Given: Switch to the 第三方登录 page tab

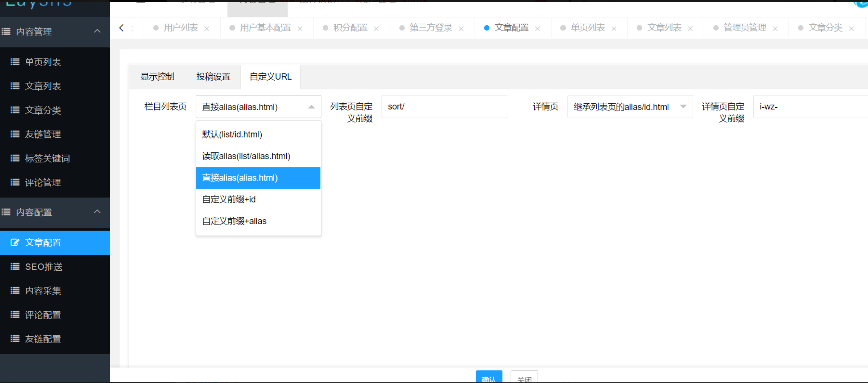Looking at the screenshot, I should (x=431, y=28).
